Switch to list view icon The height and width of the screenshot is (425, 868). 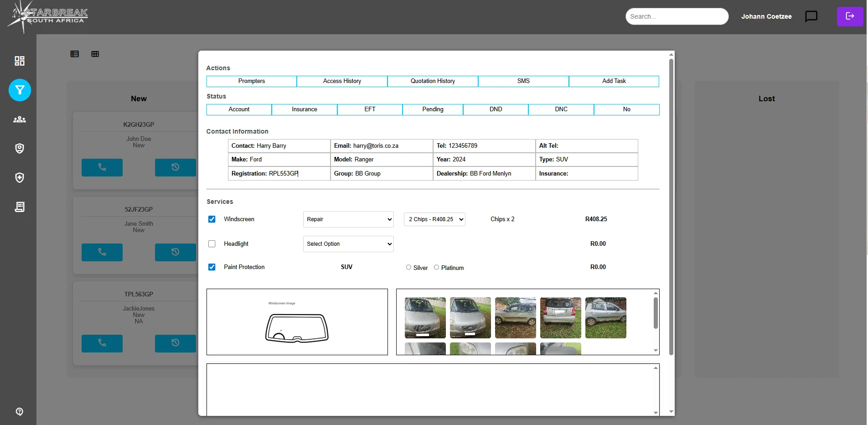tap(75, 54)
